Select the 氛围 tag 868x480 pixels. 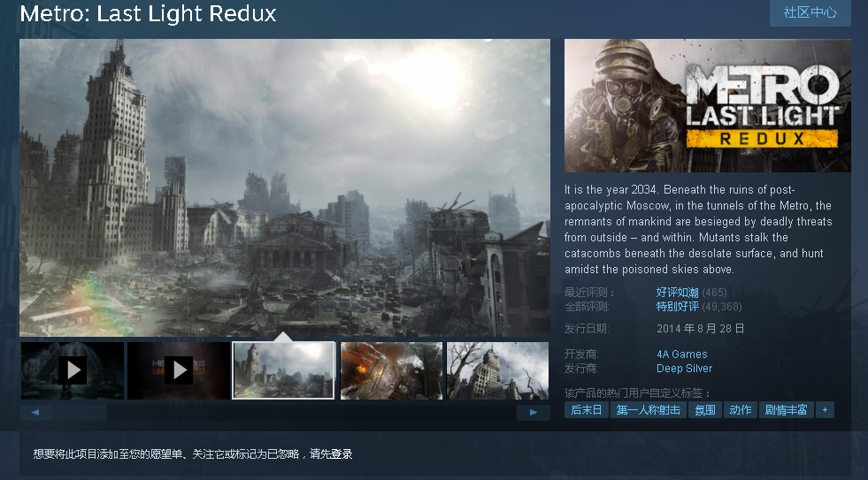(x=705, y=410)
